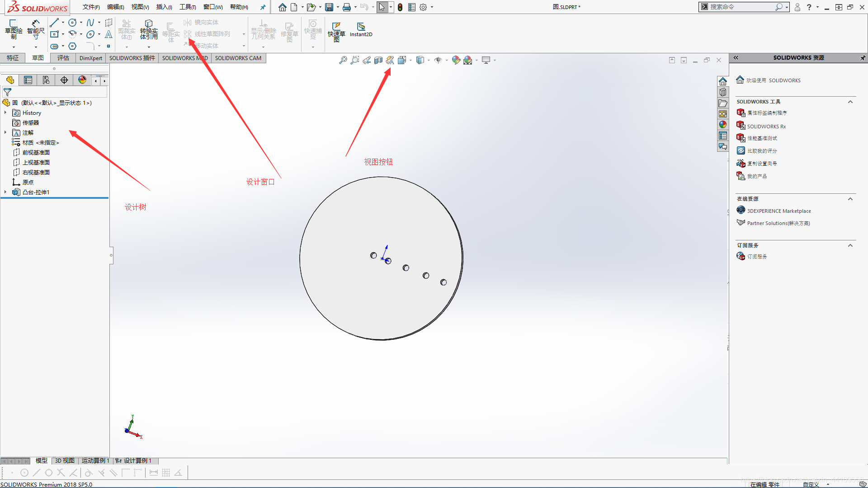Click the DisplayManager color ball tab
Screen dimensions: 868x488
[x=82, y=80]
